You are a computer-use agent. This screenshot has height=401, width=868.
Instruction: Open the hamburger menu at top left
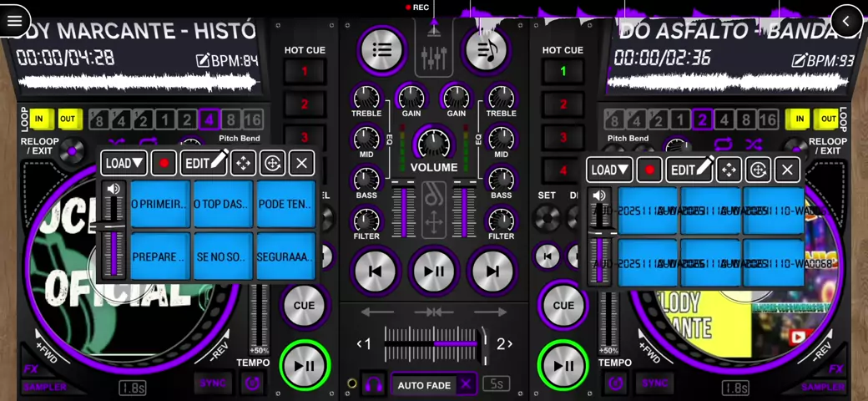click(x=14, y=21)
